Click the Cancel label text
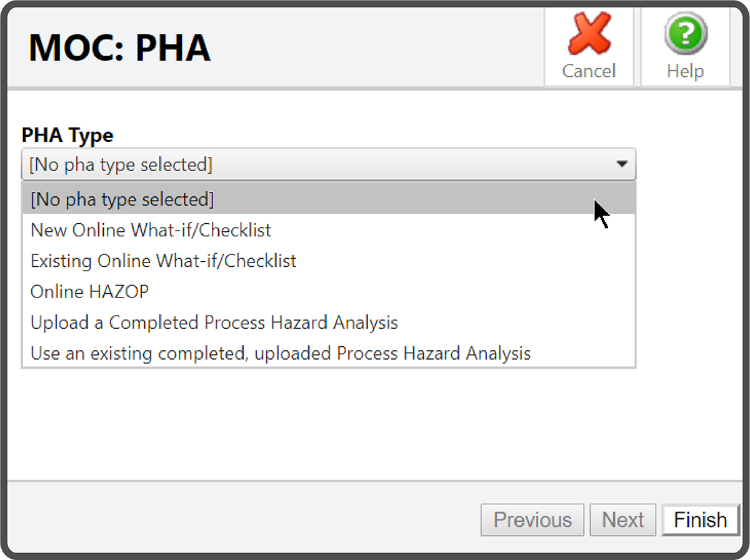Viewport: 750px width, 560px height. point(588,71)
